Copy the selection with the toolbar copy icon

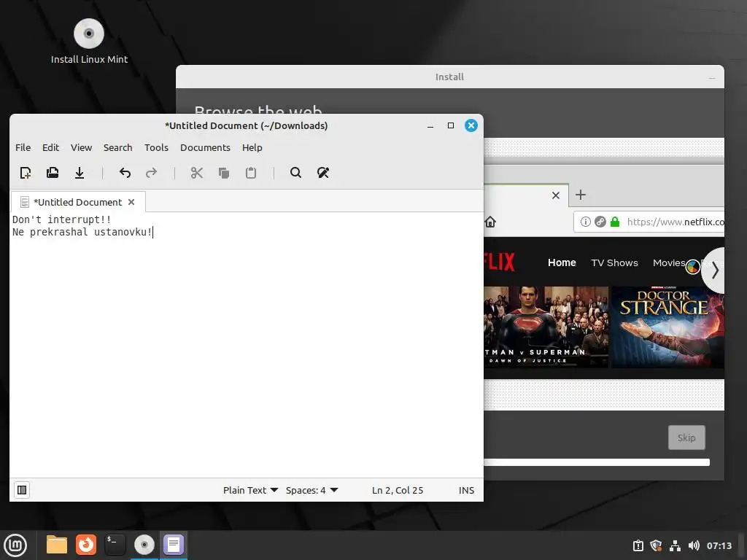click(x=224, y=173)
